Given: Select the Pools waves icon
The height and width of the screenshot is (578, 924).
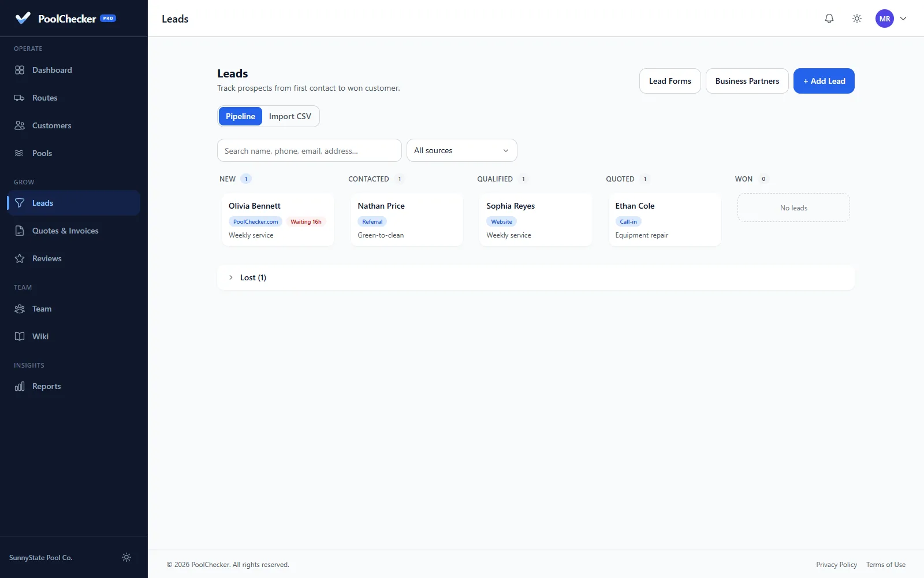Looking at the screenshot, I should point(20,153).
